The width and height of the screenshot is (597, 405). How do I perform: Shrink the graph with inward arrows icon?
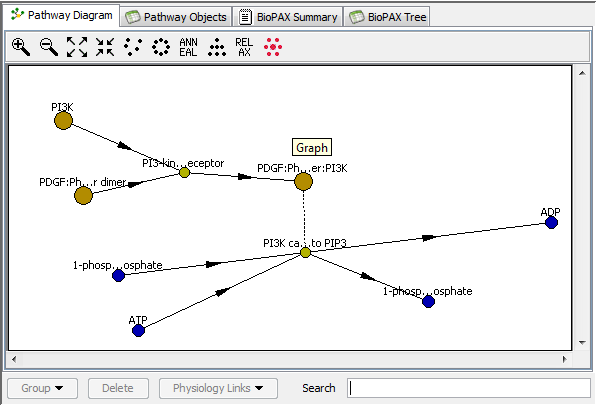point(105,47)
